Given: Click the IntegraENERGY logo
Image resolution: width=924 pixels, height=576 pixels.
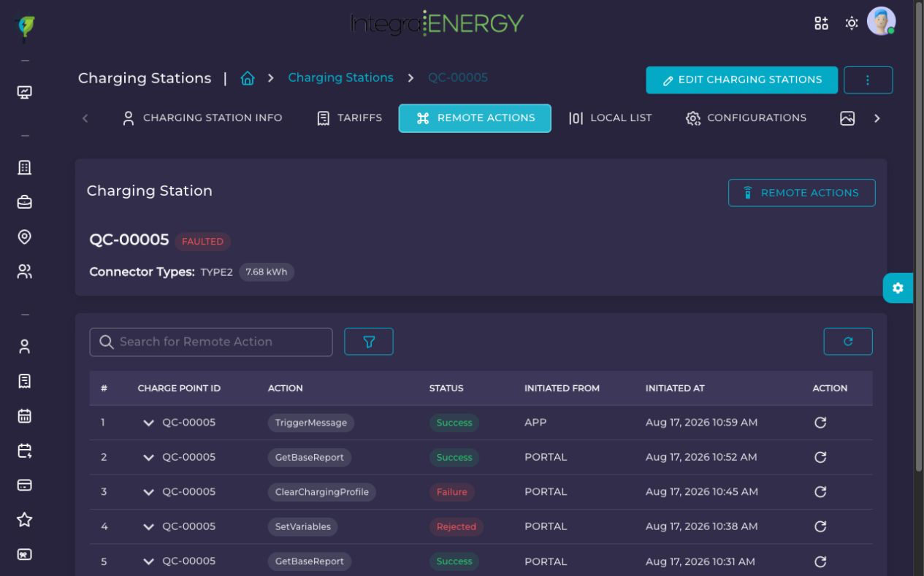Looking at the screenshot, I should coord(437,23).
